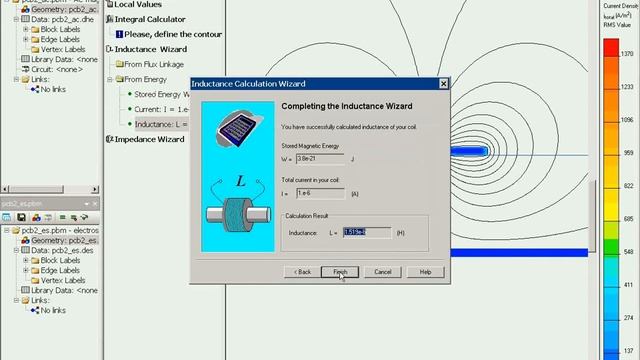Click the dropdown arrow in pcb2_es pane title
This screenshot has height=360, width=640.
[87, 204]
